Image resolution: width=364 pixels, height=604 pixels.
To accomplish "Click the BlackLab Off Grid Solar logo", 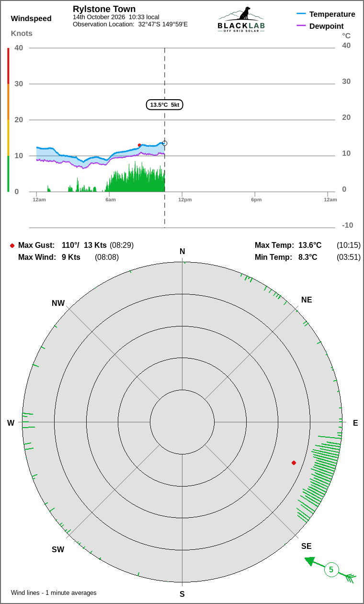I will [241, 20].
